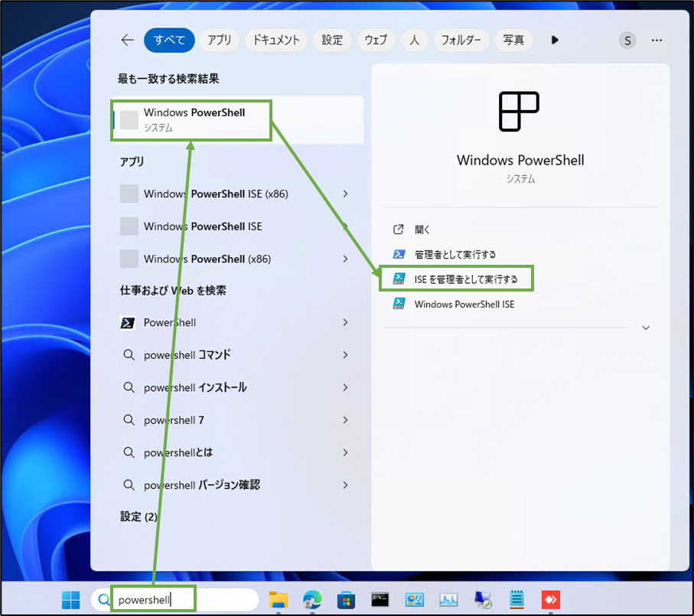This screenshot has width=694, height=616.
Task: Open the PowerShell web search result
Action: 170,323
